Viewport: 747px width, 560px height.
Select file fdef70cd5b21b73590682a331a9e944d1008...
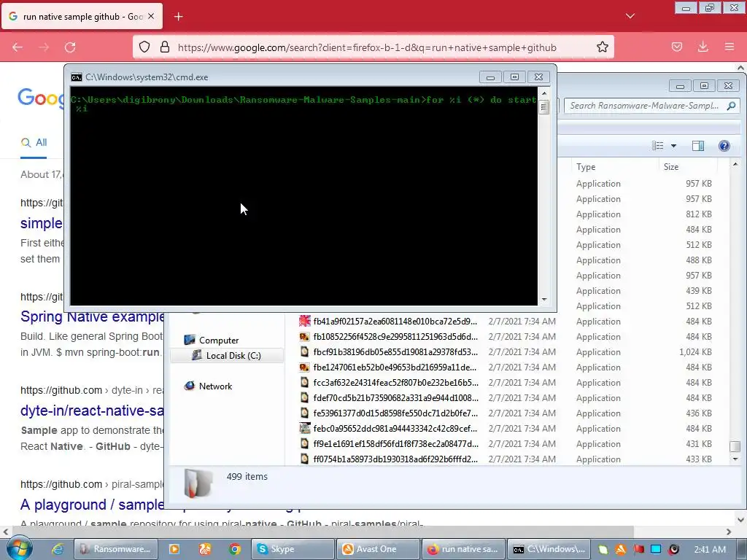tap(395, 398)
